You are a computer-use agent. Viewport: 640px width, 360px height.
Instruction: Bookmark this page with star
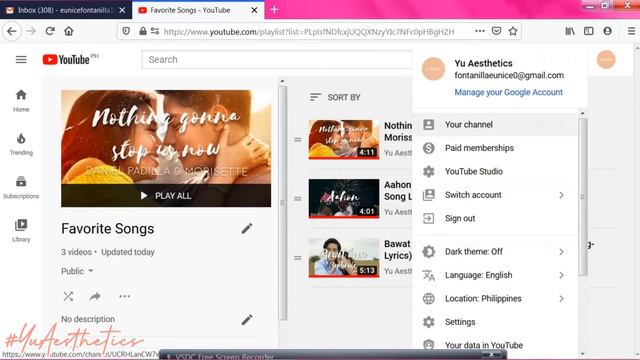click(513, 31)
